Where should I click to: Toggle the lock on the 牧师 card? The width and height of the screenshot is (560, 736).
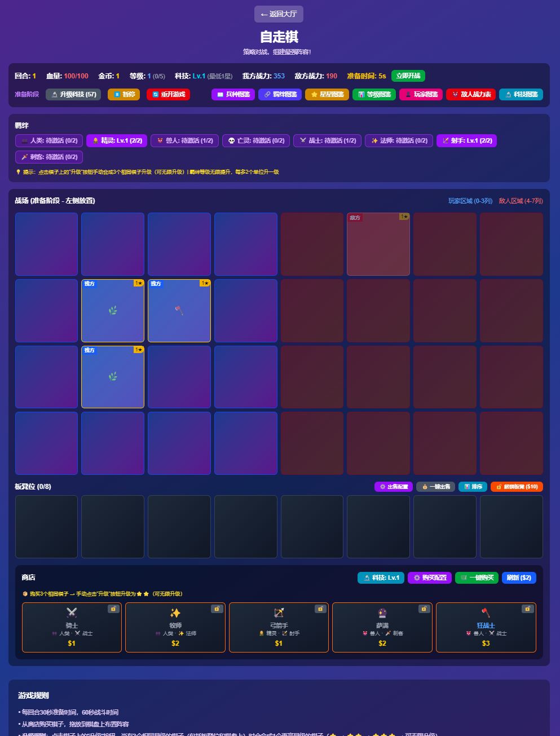click(217, 609)
